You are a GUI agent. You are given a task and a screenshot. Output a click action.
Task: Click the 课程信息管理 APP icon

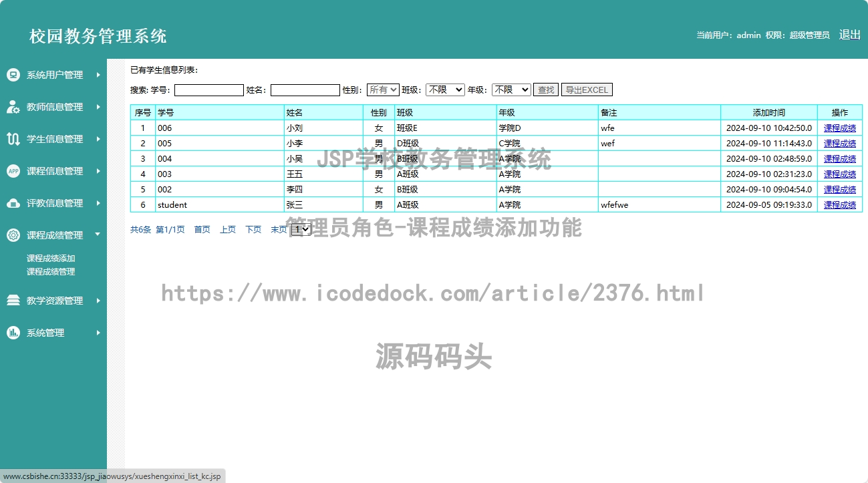click(x=13, y=171)
